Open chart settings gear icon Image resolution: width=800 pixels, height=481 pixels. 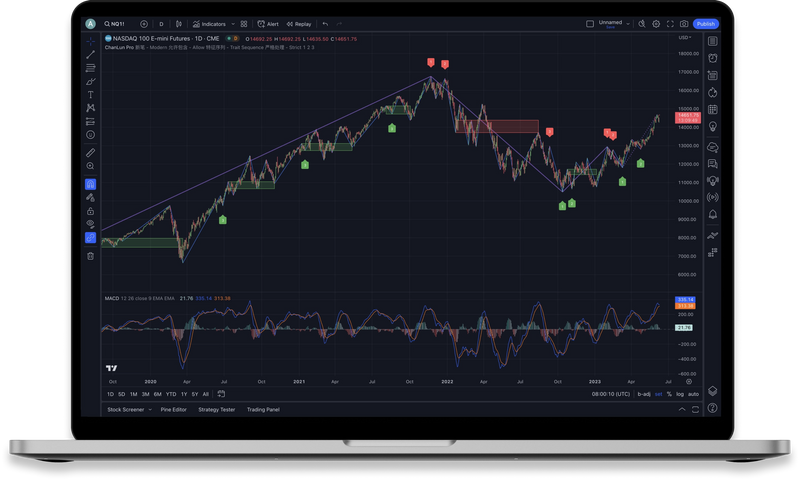click(x=656, y=24)
